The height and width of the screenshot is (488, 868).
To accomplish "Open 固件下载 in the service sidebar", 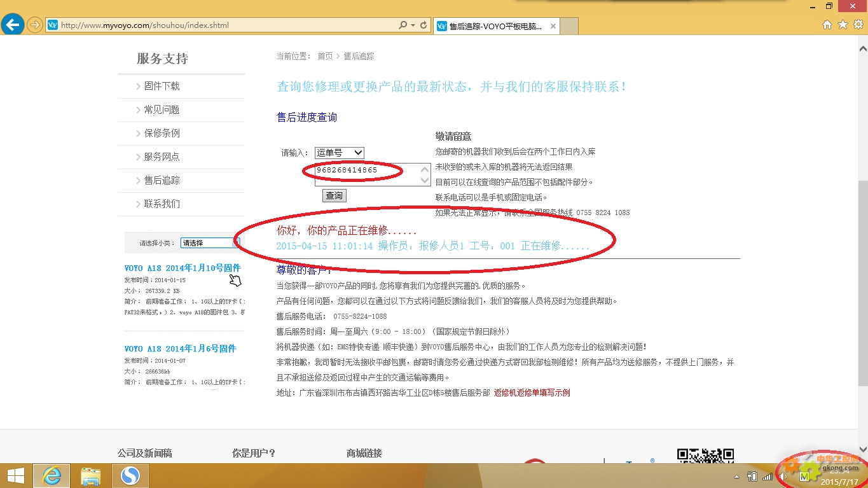I will click(x=162, y=86).
